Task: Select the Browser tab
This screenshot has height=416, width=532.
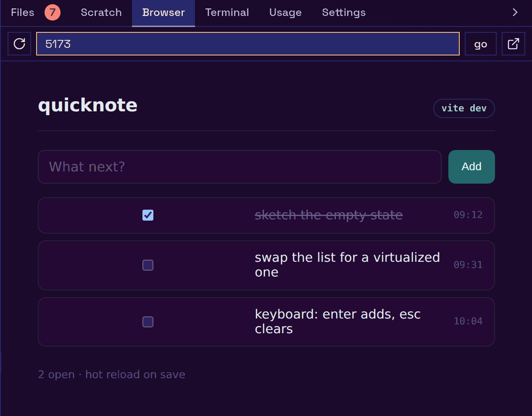Action: (163, 13)
